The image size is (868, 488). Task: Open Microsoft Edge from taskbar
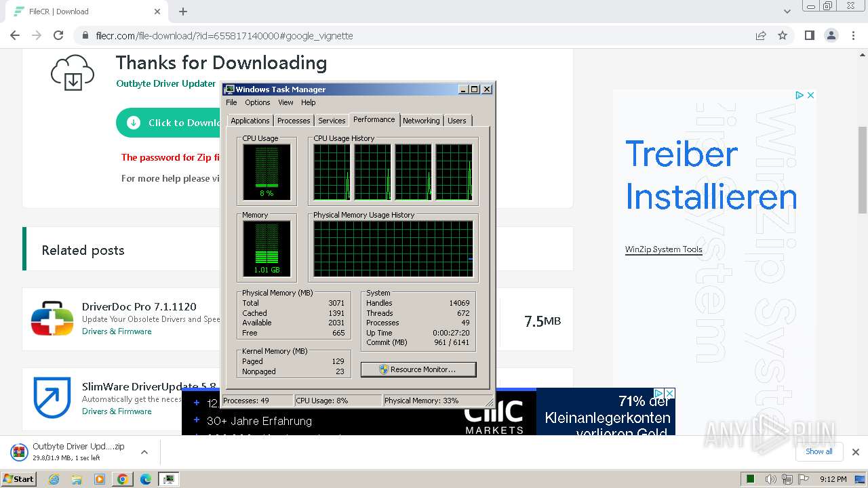[x=145, y=479]
